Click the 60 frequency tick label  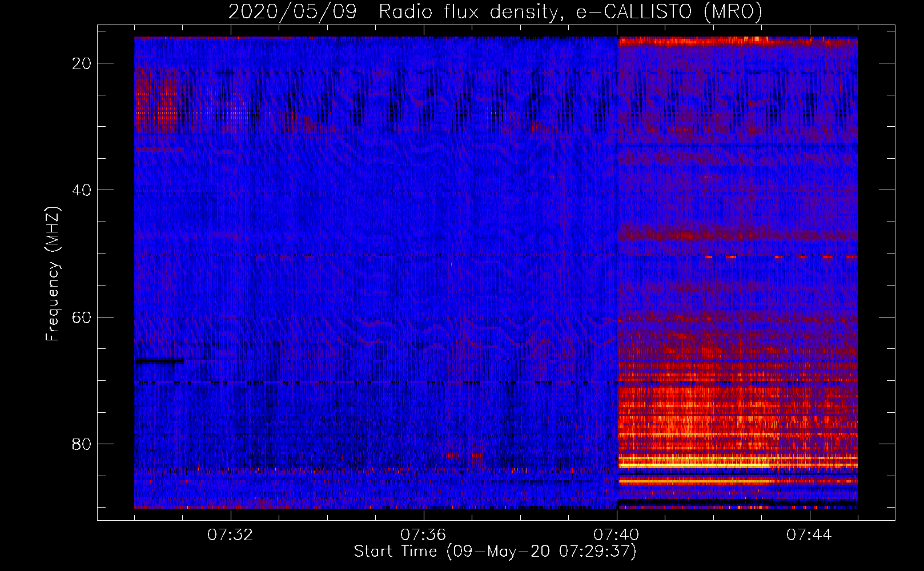coord(82,317)
